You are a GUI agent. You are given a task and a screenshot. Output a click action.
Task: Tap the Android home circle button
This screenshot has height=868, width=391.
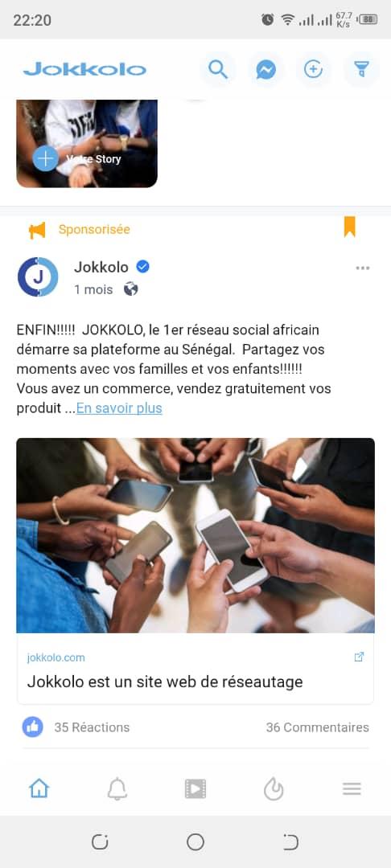click(195, 842)
